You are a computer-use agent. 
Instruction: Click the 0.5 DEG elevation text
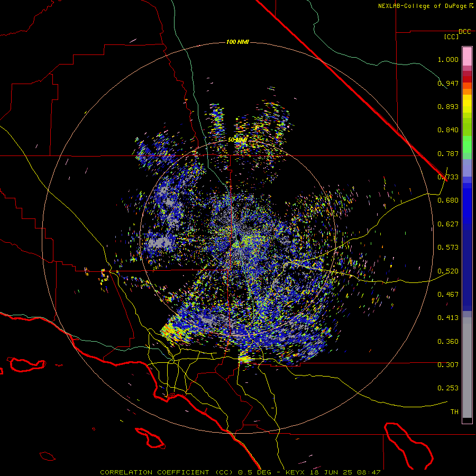click(254, 472)
